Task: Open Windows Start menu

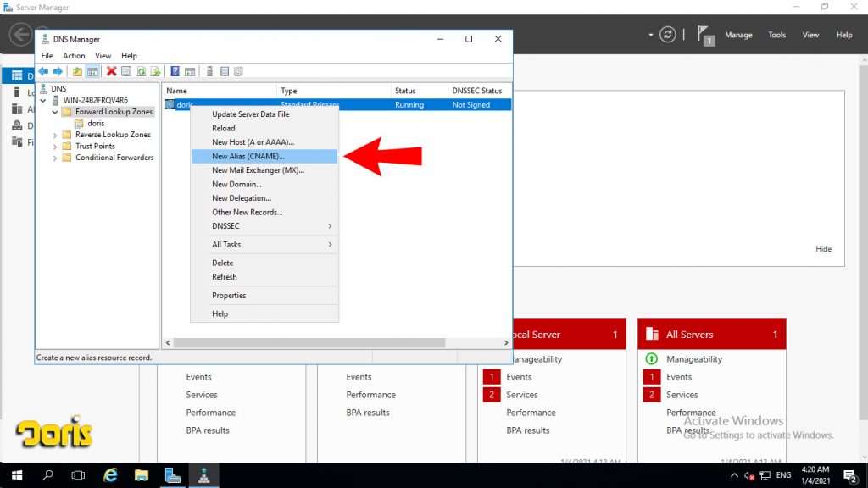Action: point(17,475)
